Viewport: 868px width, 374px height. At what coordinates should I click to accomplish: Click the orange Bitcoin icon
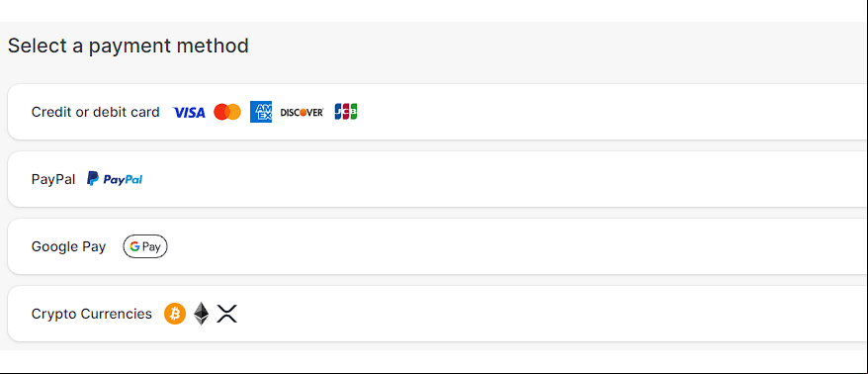click(175, 314)
